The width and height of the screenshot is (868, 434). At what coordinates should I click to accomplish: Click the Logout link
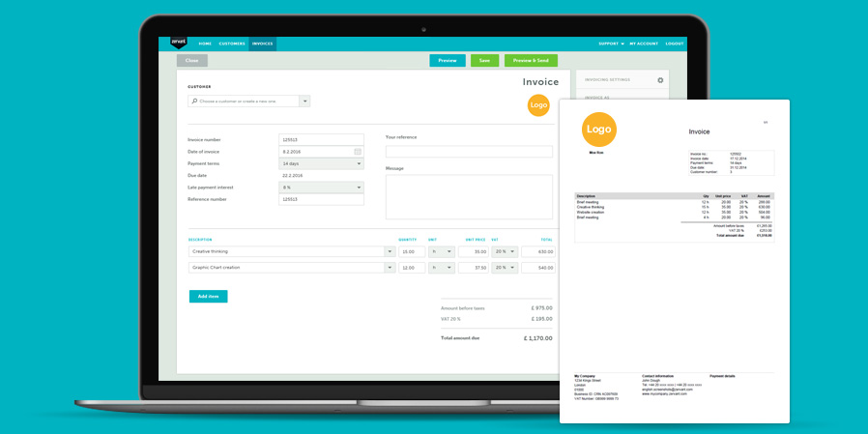point(675,43)
